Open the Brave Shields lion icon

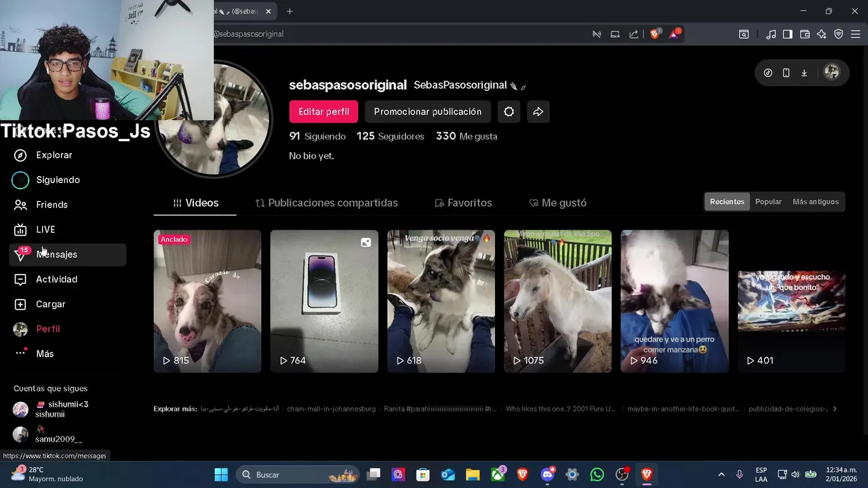coord(655,34)
